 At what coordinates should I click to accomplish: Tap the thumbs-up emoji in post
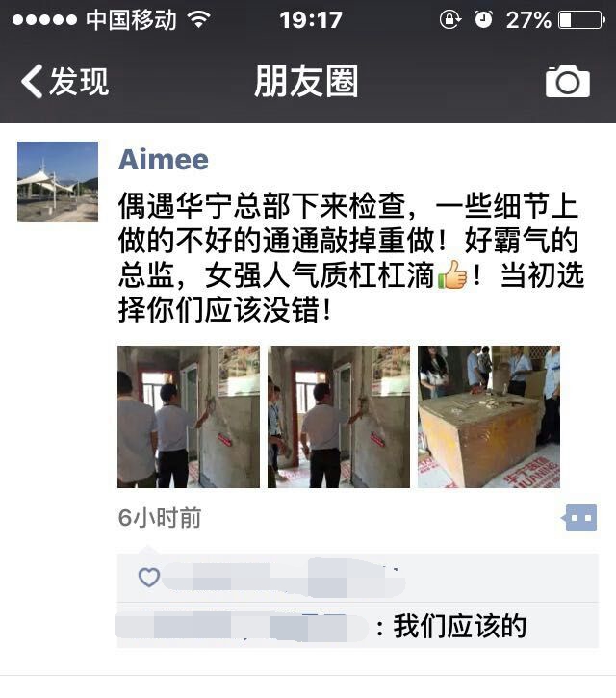coord(452,274)
